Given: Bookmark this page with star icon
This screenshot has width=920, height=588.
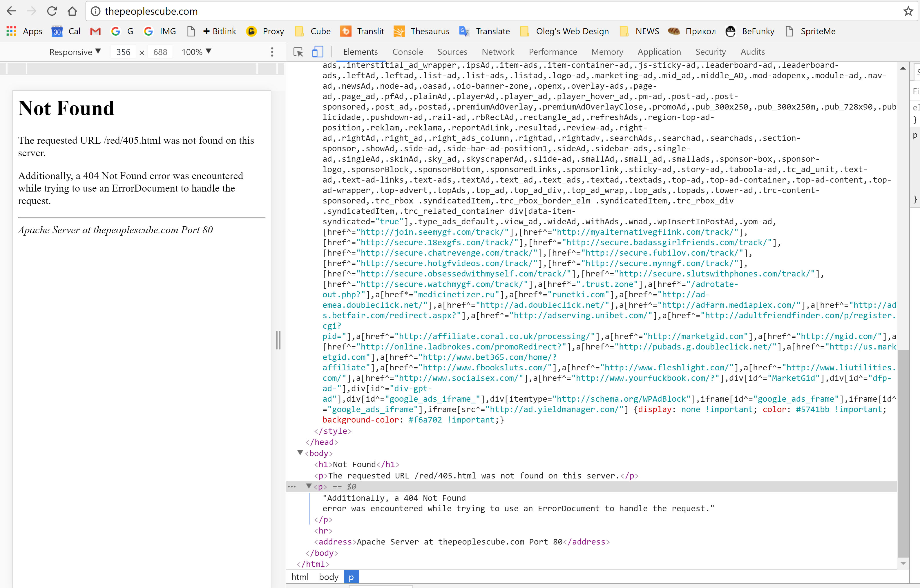Looking at the screenshot, I should coord(908,11).
